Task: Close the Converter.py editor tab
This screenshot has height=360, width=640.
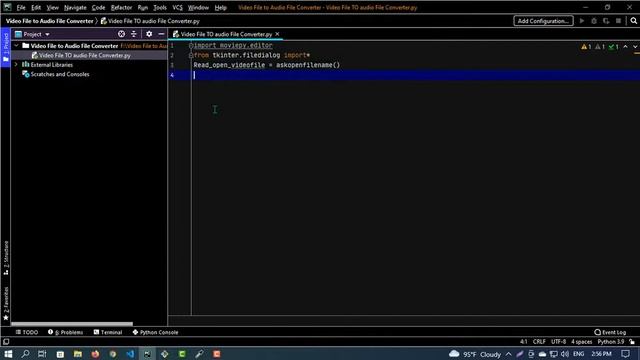Action: [278, 34]
